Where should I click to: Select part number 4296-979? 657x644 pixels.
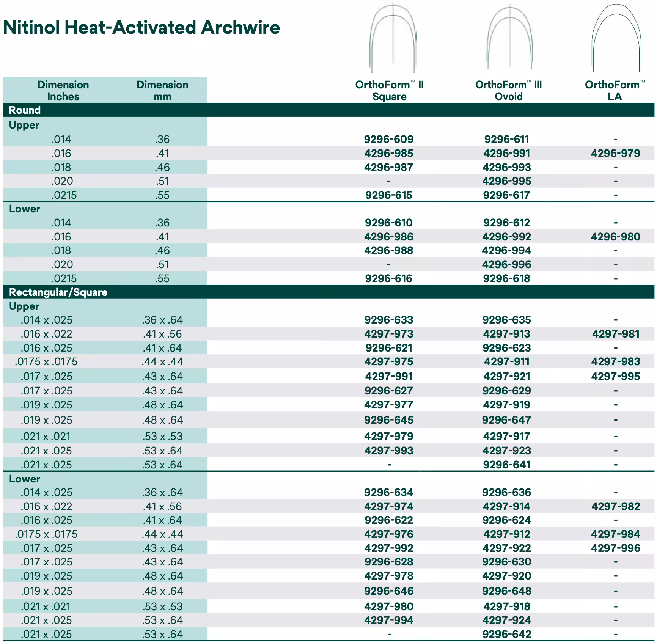(x=616, y=153)
